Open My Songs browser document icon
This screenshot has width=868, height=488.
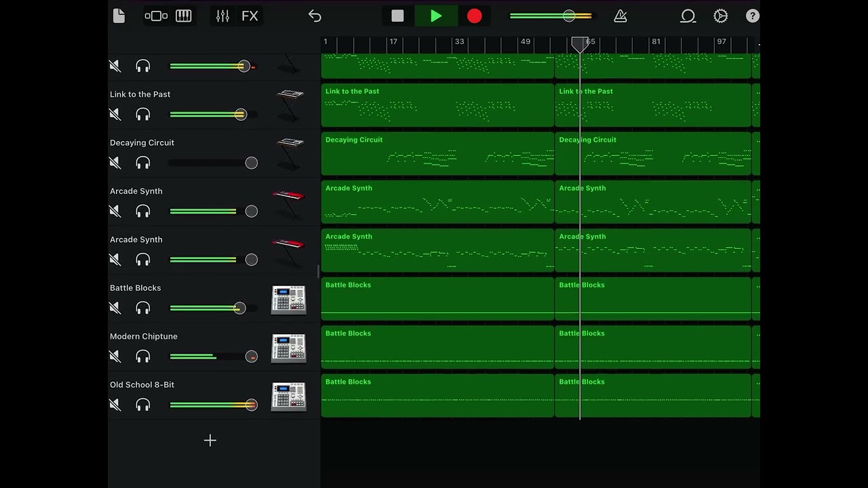119,16
